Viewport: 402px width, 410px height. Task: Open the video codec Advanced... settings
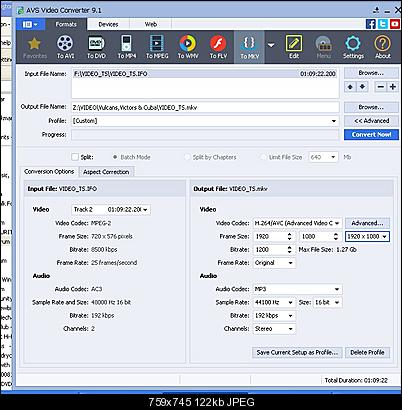coord(367,223)
